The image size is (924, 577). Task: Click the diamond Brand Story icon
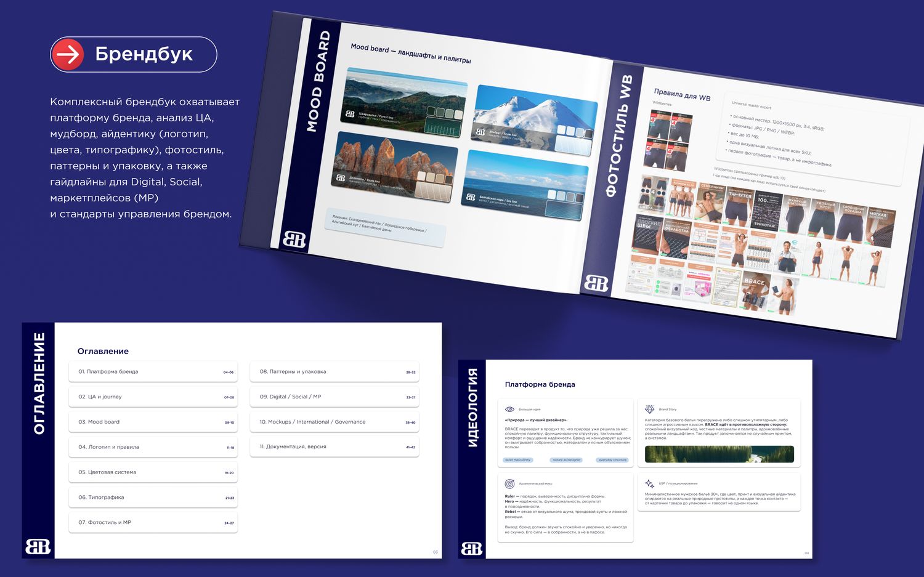click(x=649, y=409)
